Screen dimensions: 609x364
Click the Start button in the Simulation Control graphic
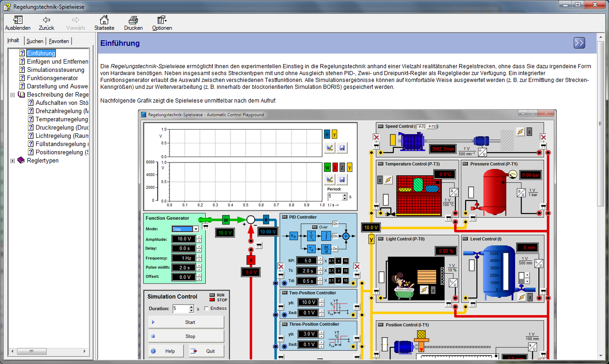(x=186, y=322)
